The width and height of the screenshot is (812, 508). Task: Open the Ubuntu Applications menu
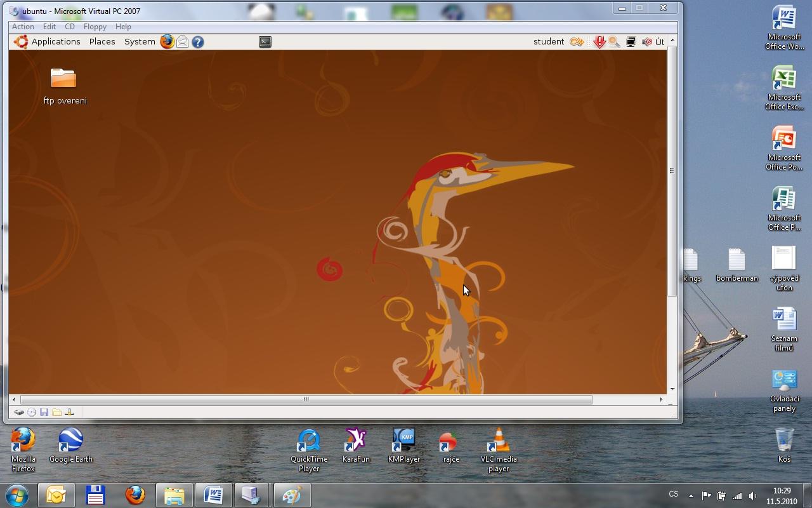(x=48, y=42)
